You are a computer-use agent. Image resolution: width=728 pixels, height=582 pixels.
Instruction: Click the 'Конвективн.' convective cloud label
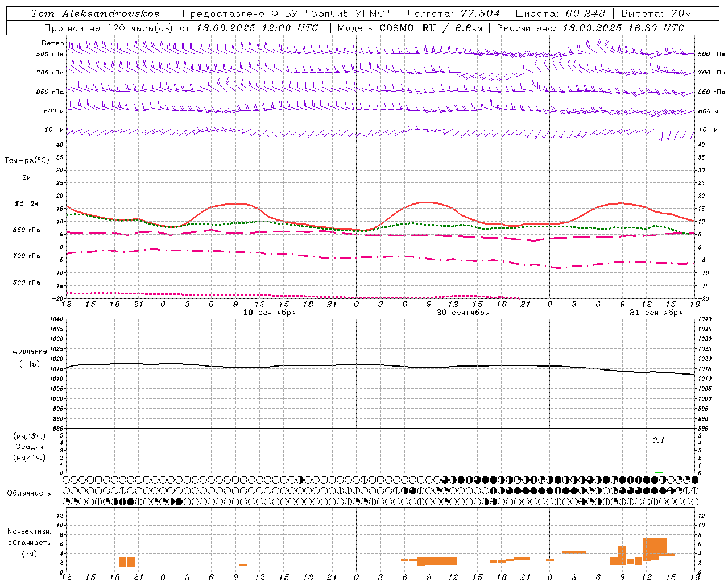(x=30, y=531)
